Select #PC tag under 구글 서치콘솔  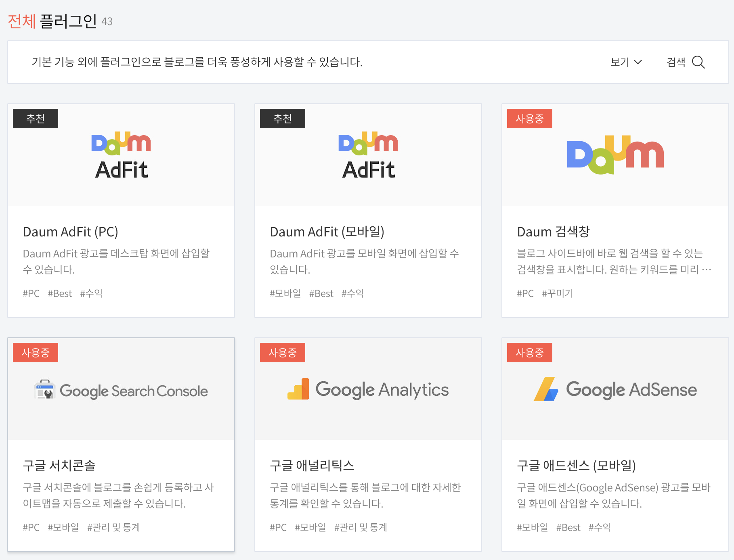click(x=31, y=527)
